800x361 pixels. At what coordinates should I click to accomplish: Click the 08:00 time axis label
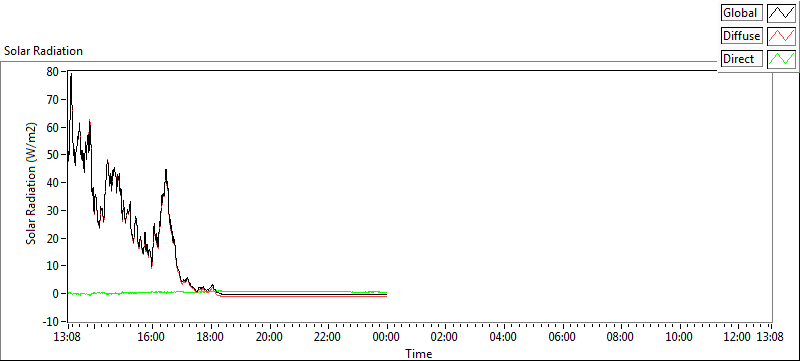pyautogui.click(x=621, y=337)
